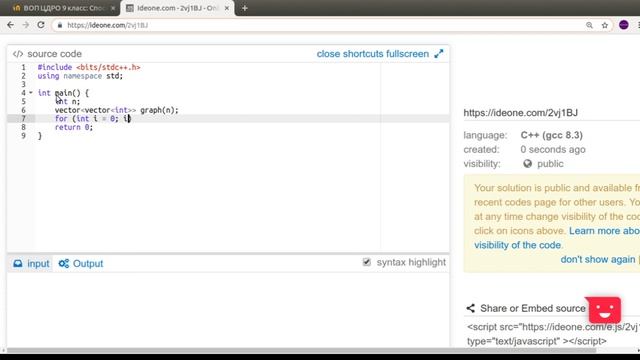Viewport: 640px width, 360px height.
Task: Click the share icon beside Share or Embed
Action: pos(471,308)
